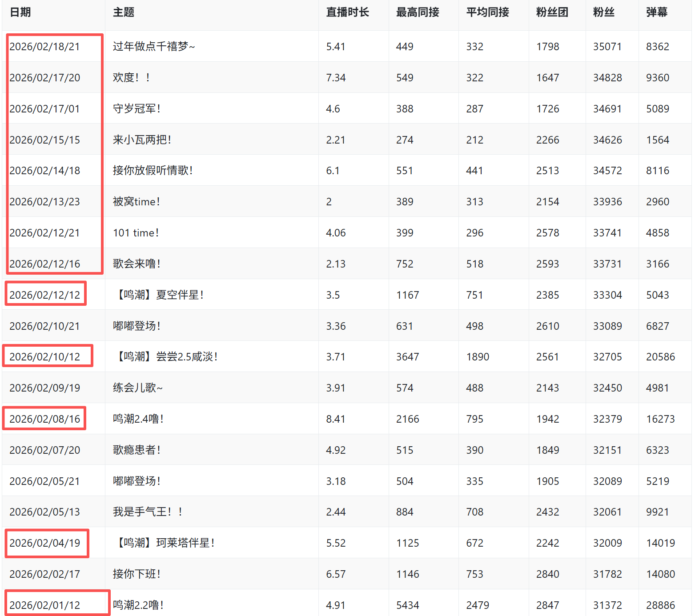The width and height of the screenshot is (699, 616).
Task: Open the 【鸣潮】尝尝2.5咸淡! entry
Action: tap(165, 357)
